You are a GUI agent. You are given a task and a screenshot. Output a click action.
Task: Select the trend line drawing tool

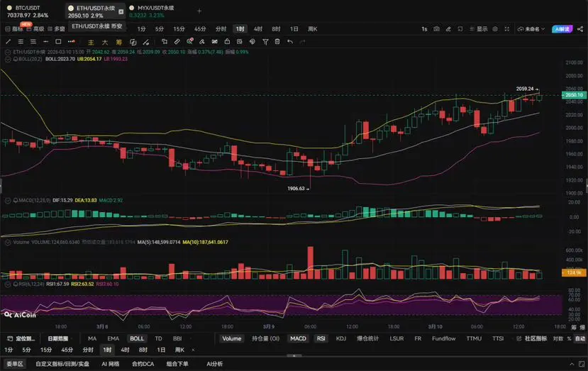click(x=9, y=42)
